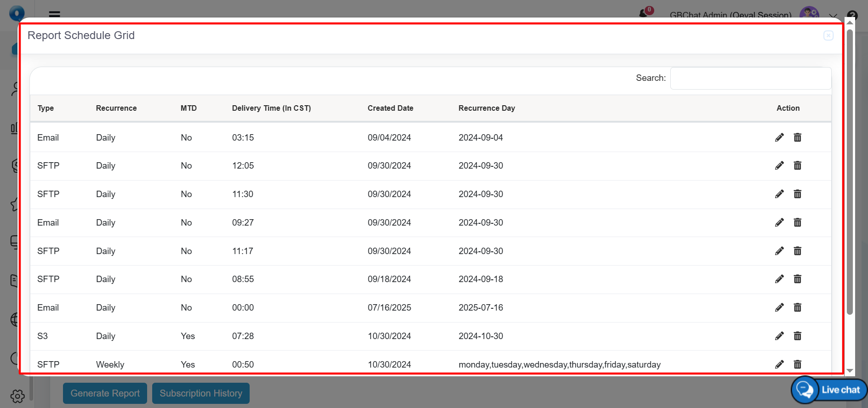The height and width of the screenshot is (408, 868).
Task: Open the help question mark icon
Action: pos(852,15)
